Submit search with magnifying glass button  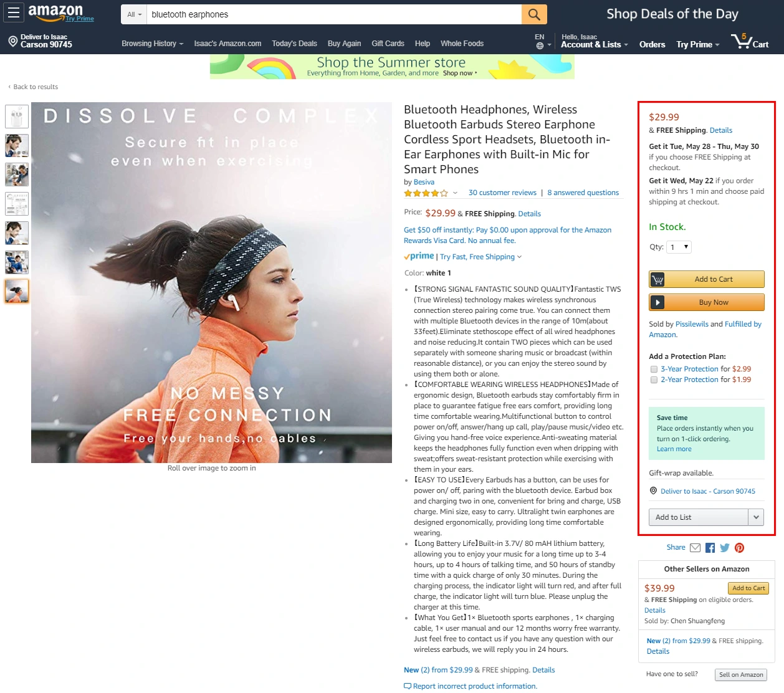click(x=534, y=14)
